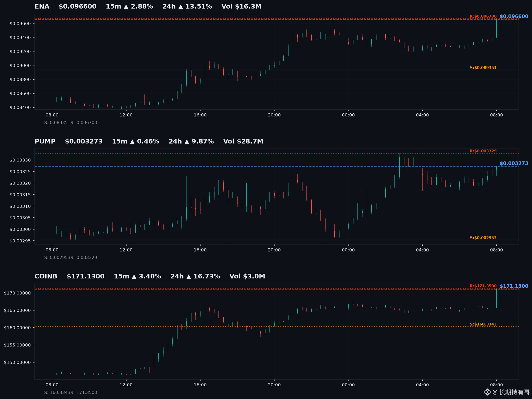Click the blue $0.096600 current price tag
This screenshot has height=399, width=532.
514,16
